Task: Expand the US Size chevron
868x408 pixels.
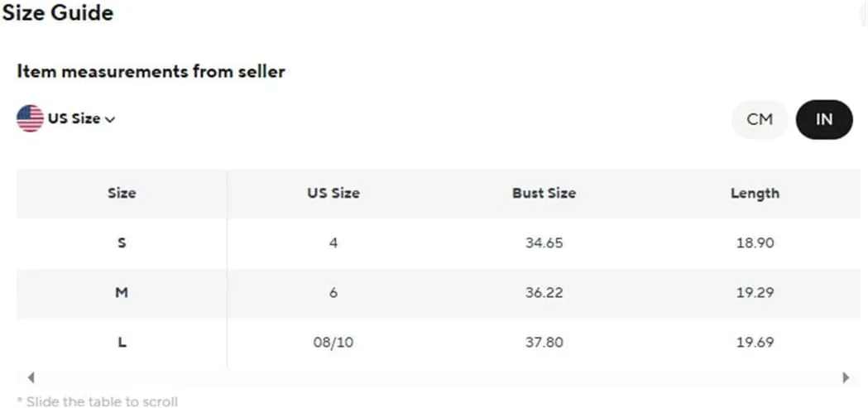Action: point(109,119)
